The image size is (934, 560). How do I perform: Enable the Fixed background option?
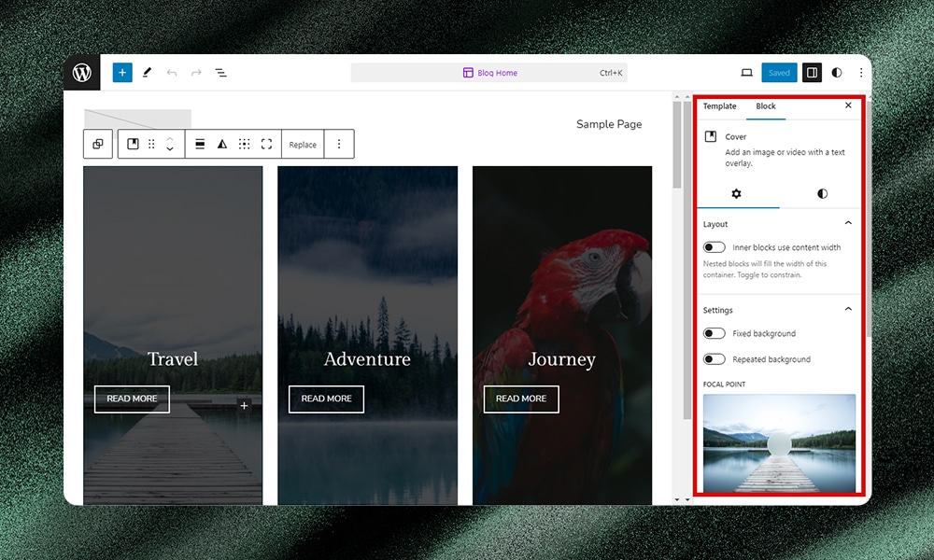tap(715, 333)
